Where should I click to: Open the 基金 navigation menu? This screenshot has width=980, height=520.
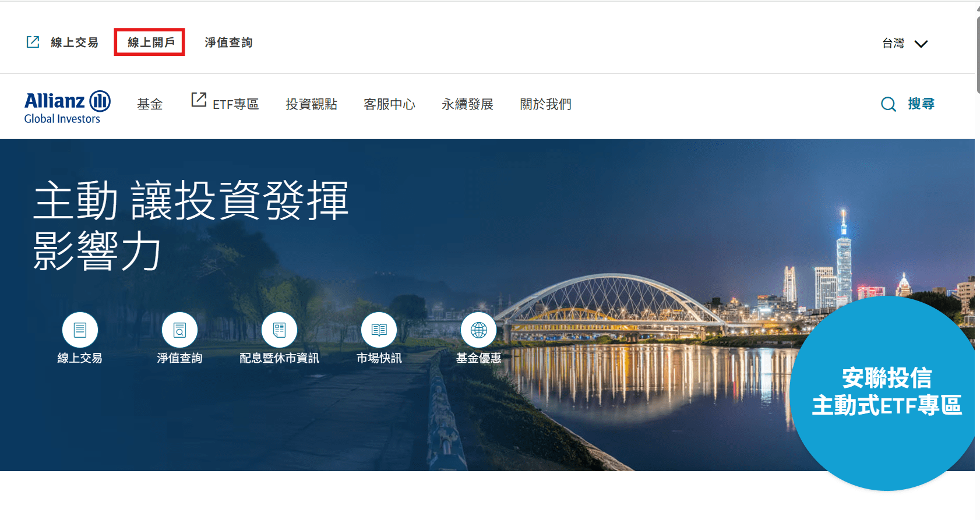(150, 104)
